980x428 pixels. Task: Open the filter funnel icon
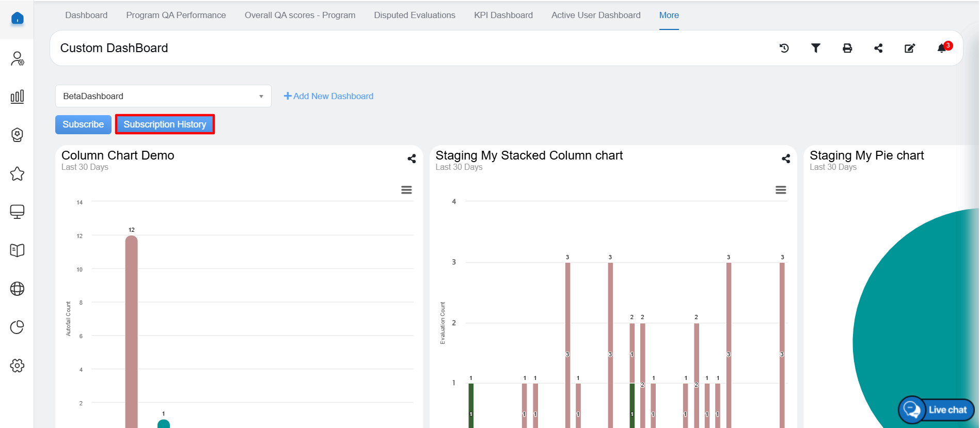pos(815,48)
